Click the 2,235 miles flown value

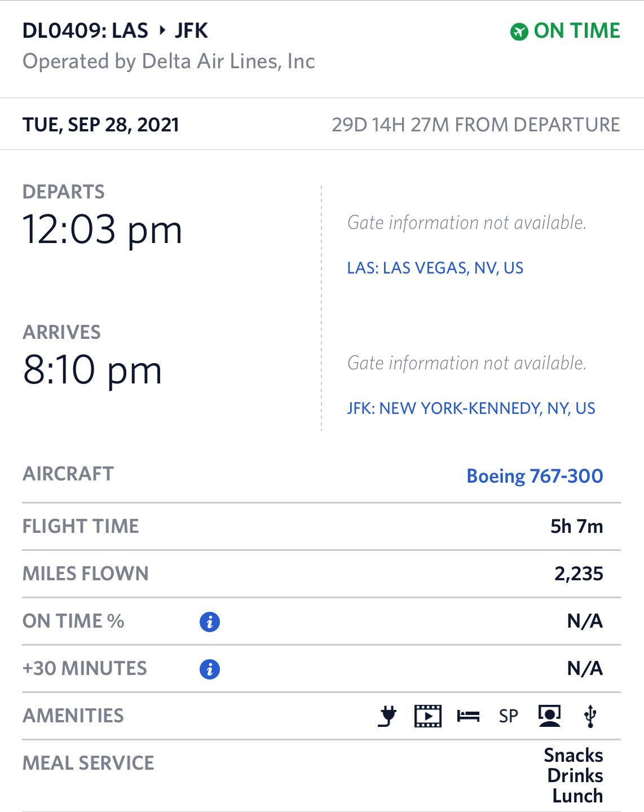pos(579,574)
